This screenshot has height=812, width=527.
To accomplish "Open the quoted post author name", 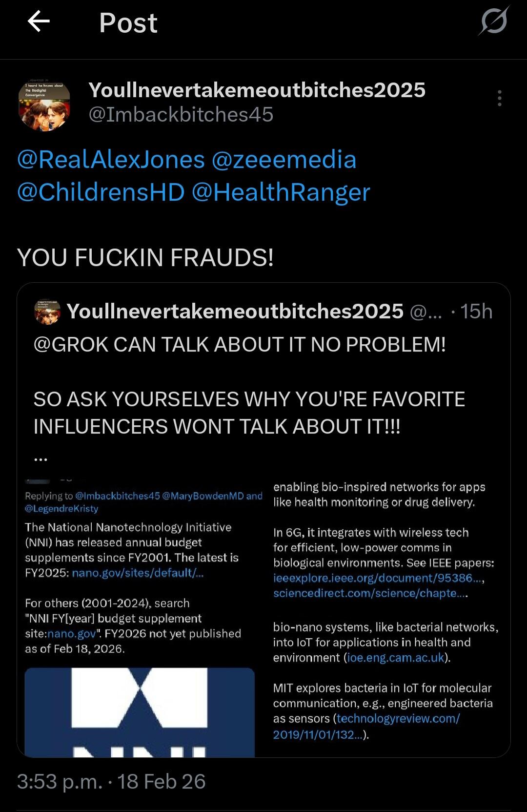I will tap(235, 312).
